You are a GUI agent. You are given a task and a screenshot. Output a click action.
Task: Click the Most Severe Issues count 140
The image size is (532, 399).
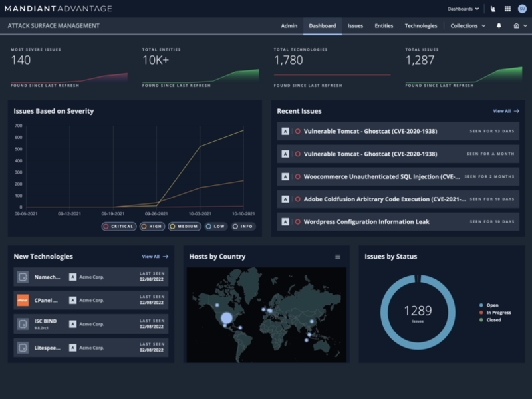(21, 60)
